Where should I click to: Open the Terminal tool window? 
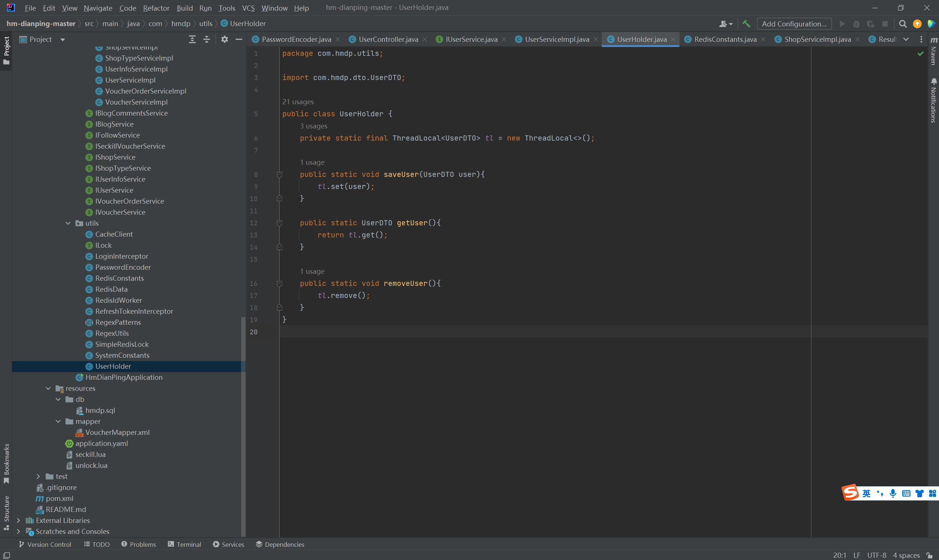point(184,544)
